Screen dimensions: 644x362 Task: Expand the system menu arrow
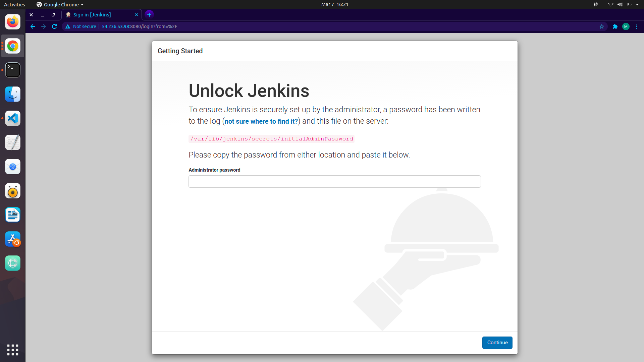637,4
